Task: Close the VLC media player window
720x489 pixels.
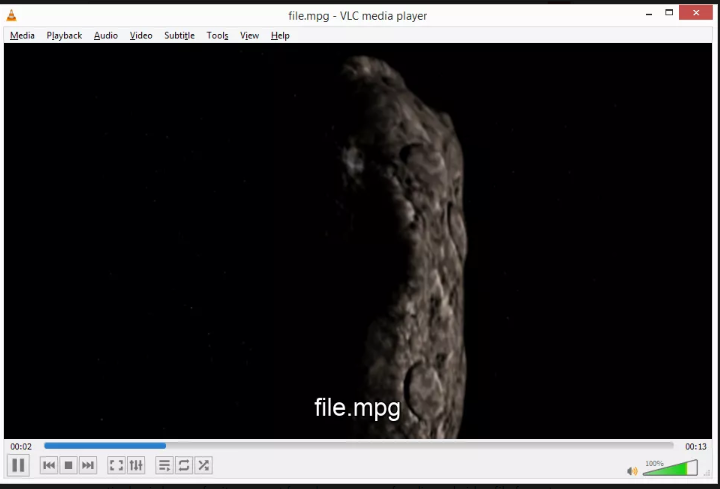Action: (696, 12)
